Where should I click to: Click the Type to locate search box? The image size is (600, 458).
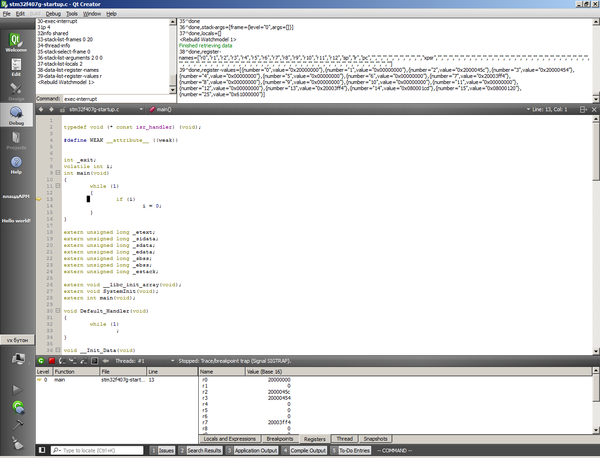click(x=97, y=450)
